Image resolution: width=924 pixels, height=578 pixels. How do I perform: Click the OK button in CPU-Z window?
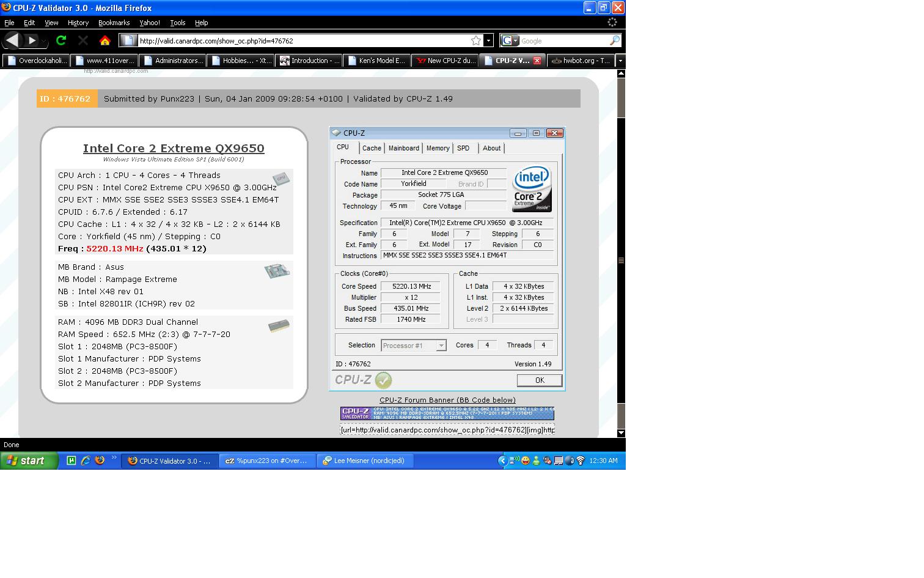[540, 380]
